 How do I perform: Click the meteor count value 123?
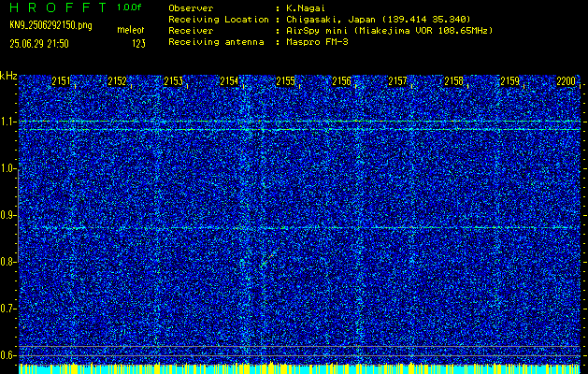pyautogui.click(x=138, y=44)
